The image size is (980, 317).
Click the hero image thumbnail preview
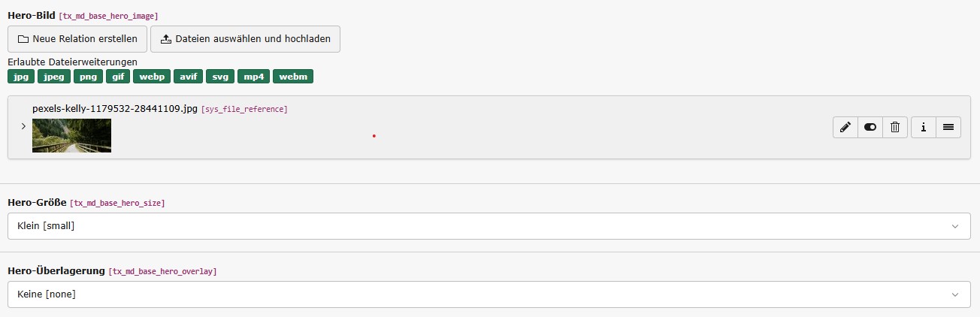coord(71,135)
